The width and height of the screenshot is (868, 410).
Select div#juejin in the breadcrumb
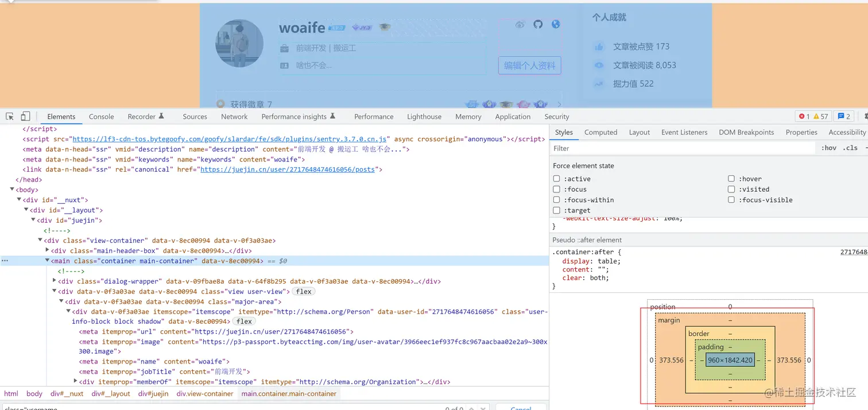point(153,394)
